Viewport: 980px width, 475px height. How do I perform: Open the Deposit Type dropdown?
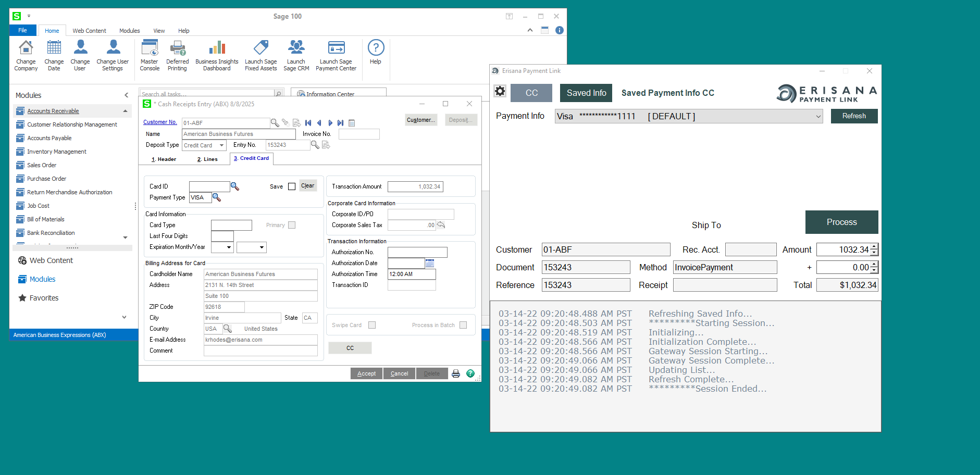[x=221, y=145]
